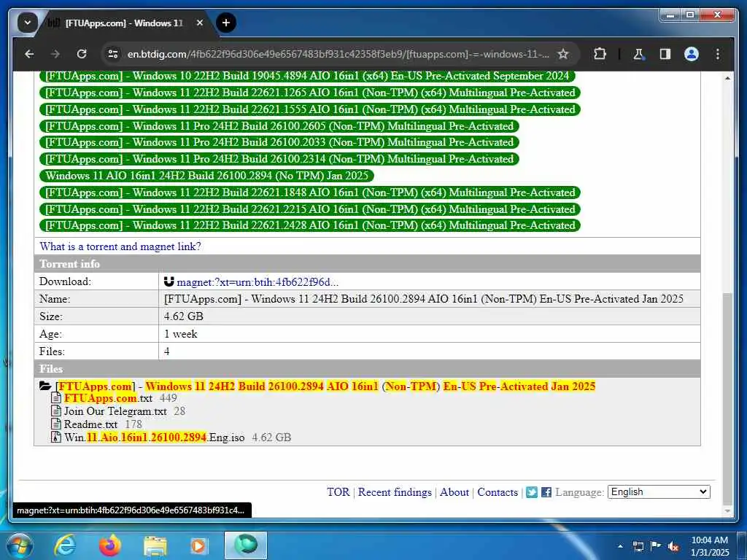Open Chrome Labs flask icon
The width and height of the screenshot is (747, 560).
click(x=638, y=54)
